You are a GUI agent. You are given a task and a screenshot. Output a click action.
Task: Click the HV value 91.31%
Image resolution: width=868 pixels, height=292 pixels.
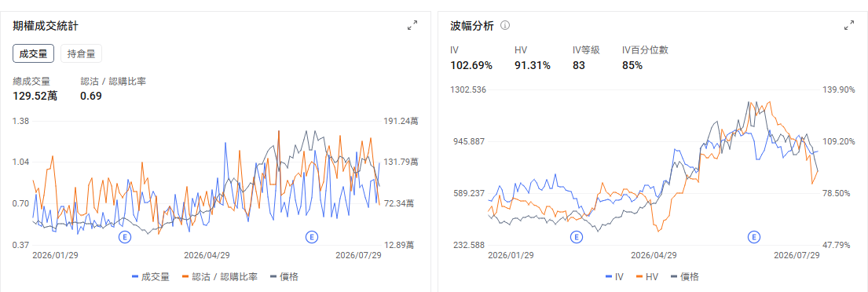pyautogui.click(x=532, y=65)
